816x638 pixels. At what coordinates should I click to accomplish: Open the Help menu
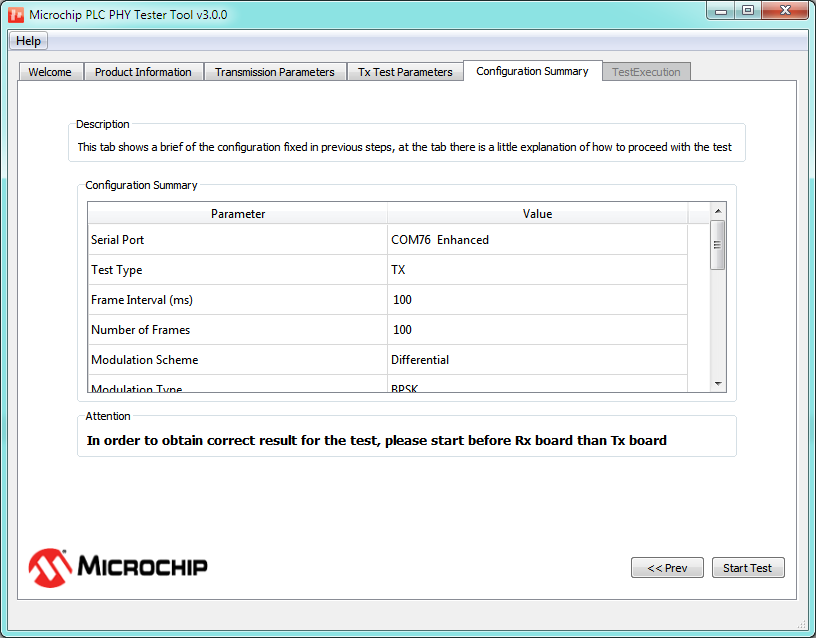pyautogui.click(x=29, y=41)
